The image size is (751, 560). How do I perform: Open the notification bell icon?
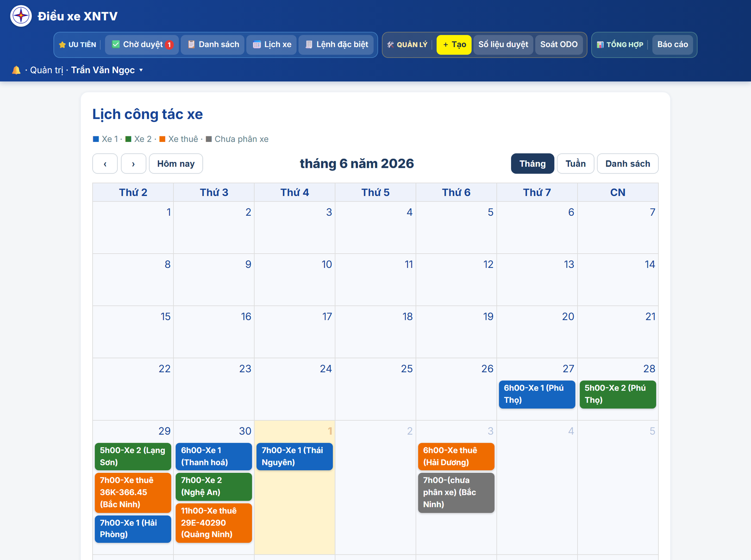point(16,70)
